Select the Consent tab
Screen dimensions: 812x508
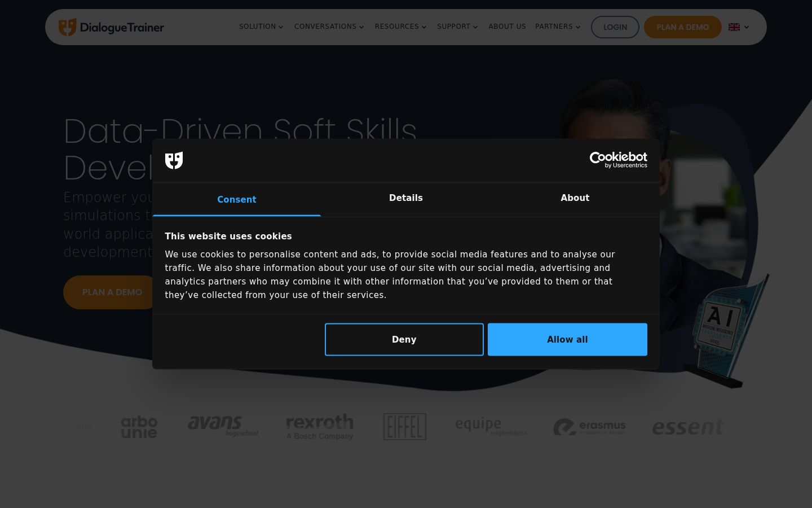coord(237,199)
